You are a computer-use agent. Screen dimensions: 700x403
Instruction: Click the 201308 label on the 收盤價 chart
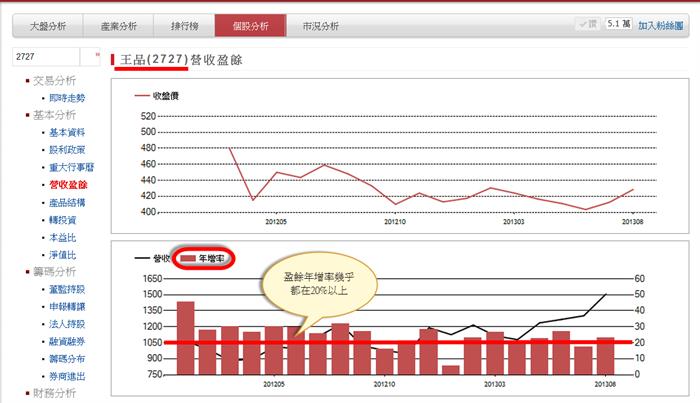pyautogui.click(x=633, y=221)
